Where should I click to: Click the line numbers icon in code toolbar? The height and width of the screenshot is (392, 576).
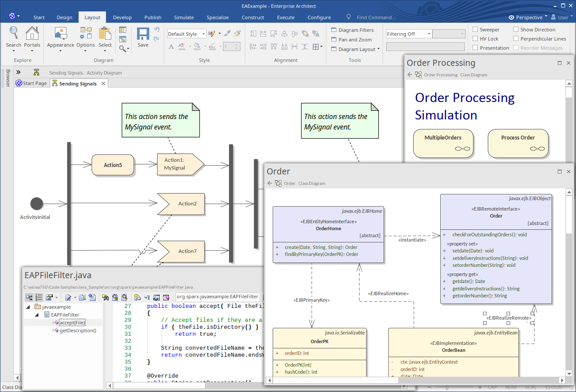pos(39,297)
